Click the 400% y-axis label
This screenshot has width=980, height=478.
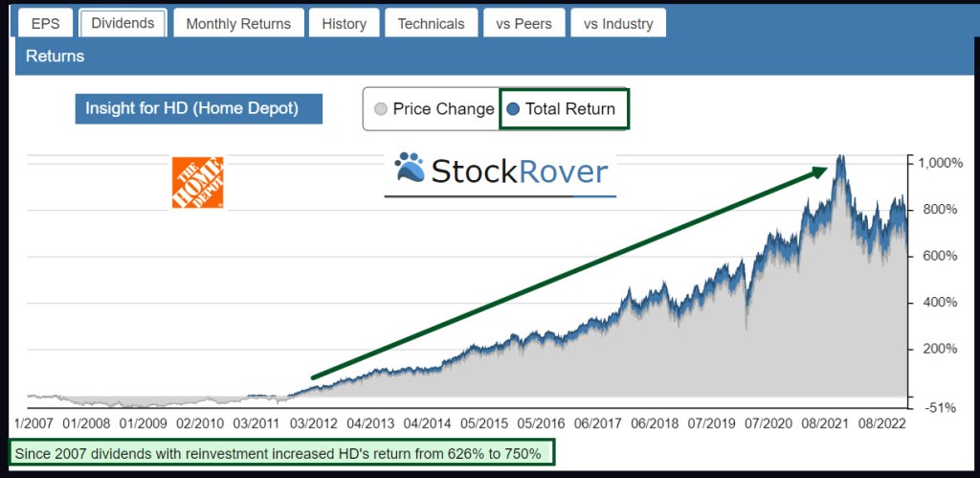pyautogui.click(x=940, y=303)
